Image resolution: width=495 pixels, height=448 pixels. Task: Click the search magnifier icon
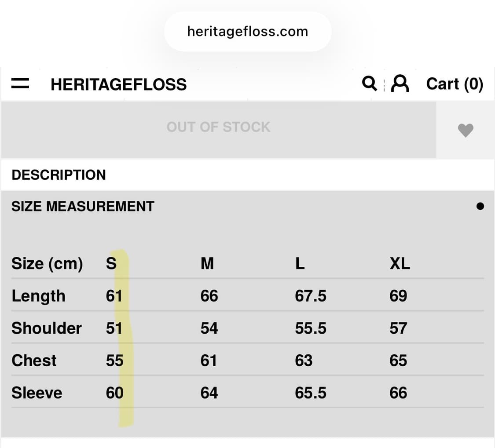369,83
